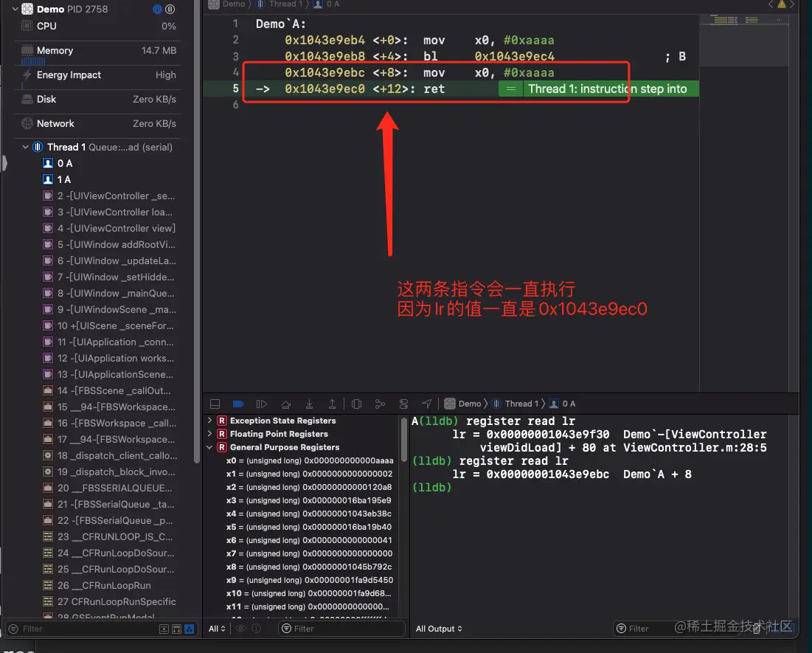
Task: Open Debug Memory Graph
Action: [380, 404]
